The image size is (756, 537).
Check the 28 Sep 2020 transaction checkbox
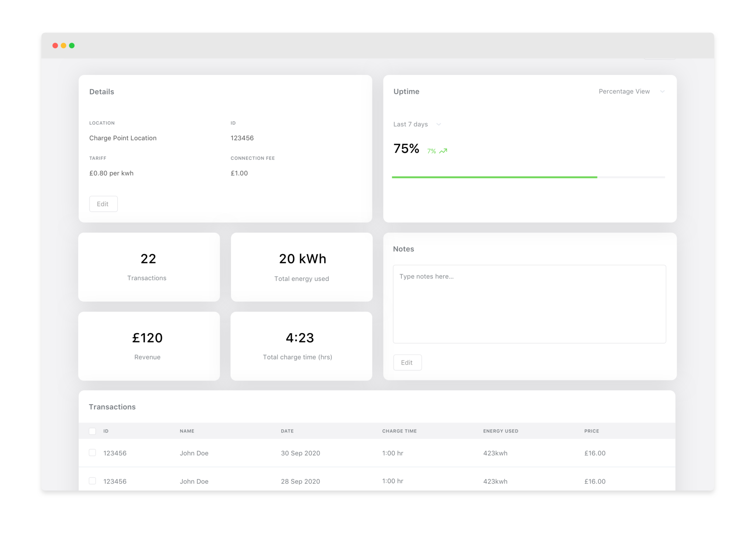[92, 481]
